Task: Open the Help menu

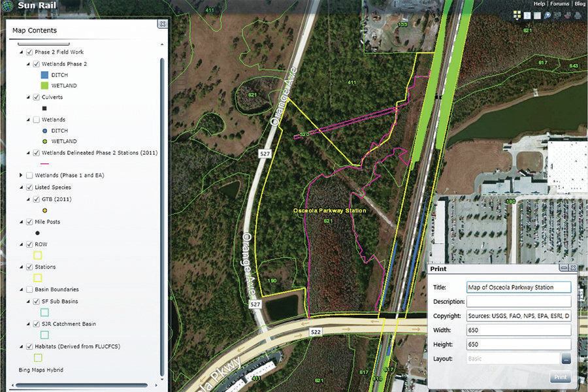Action: 538,4
